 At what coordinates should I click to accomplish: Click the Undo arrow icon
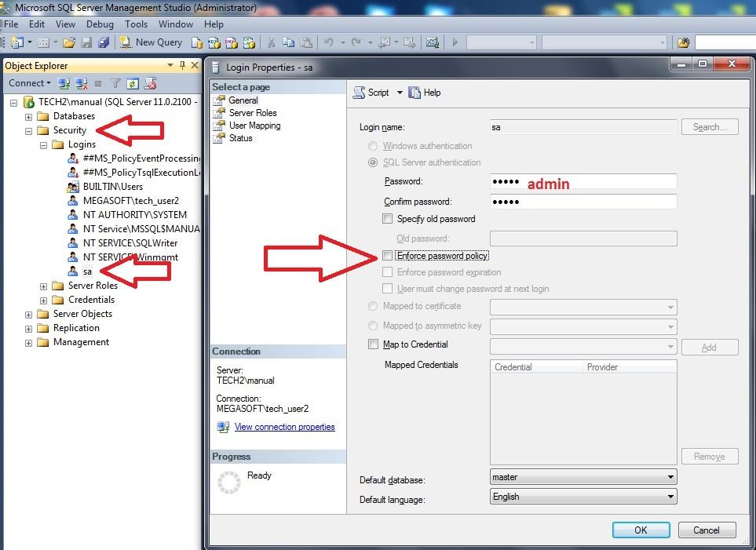point(329,42)
